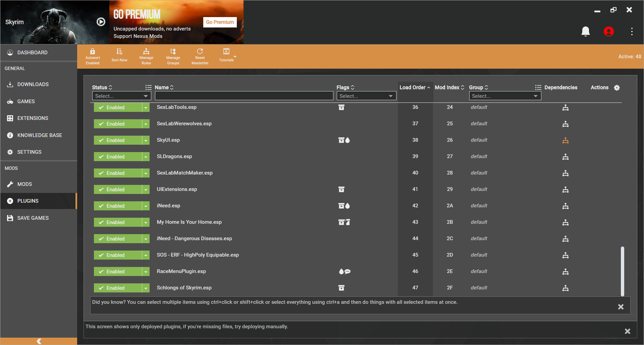Viewport: 644px width, 345px height.
Task: Disable the SexLabTools.esp plugin
Action: point(117,107)
